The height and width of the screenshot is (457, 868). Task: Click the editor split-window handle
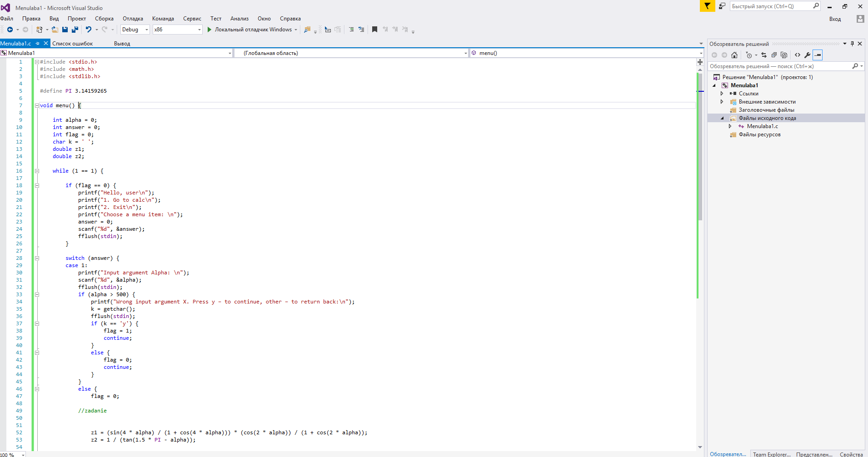(x=700, y=62)
